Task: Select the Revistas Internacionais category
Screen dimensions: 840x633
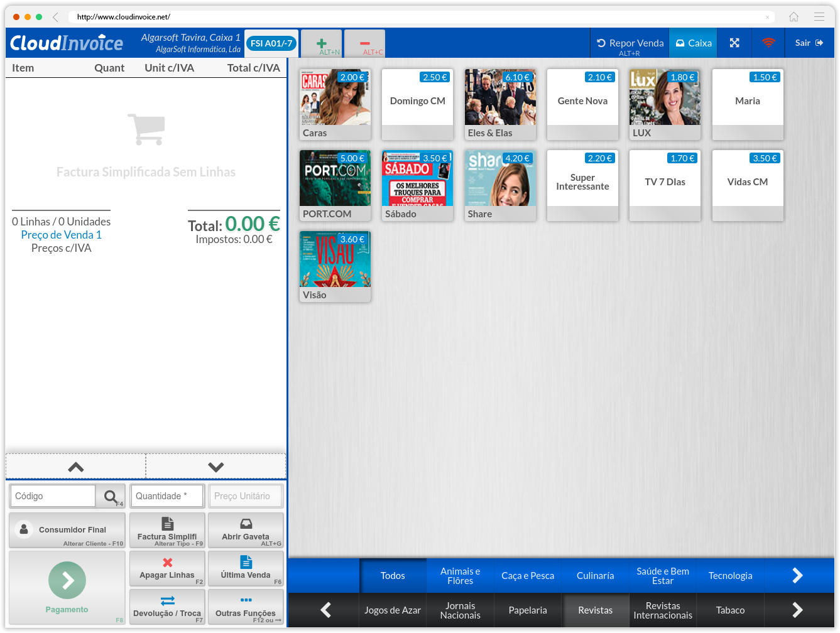Action: pos(663,610)
